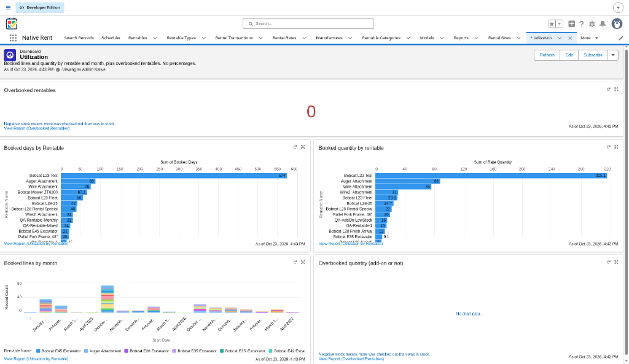
Task: Click the page vertical scrollbar
Action: 626,201
